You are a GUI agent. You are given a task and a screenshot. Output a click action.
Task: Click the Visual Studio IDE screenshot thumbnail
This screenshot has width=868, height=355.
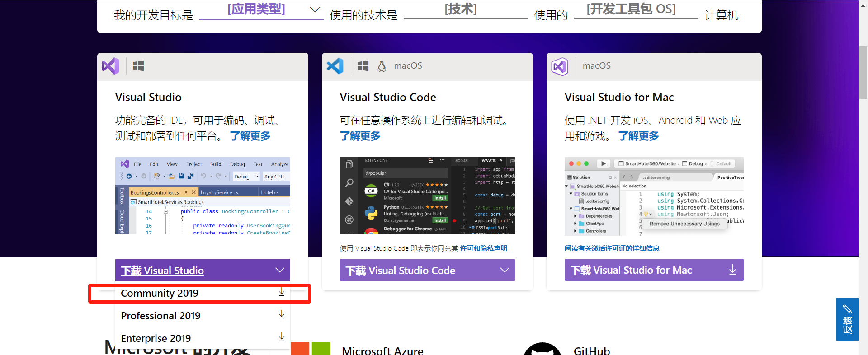[x=203, y=196]
